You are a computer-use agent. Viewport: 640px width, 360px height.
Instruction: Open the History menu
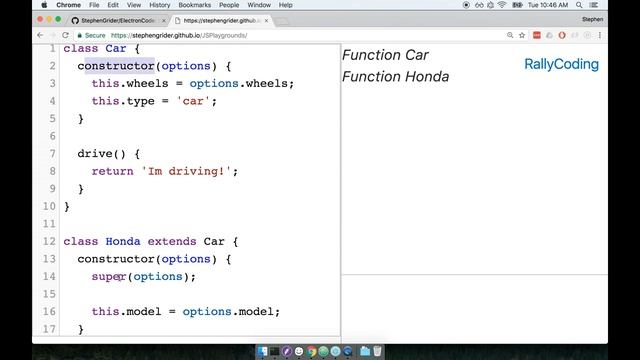coord(160,5)
